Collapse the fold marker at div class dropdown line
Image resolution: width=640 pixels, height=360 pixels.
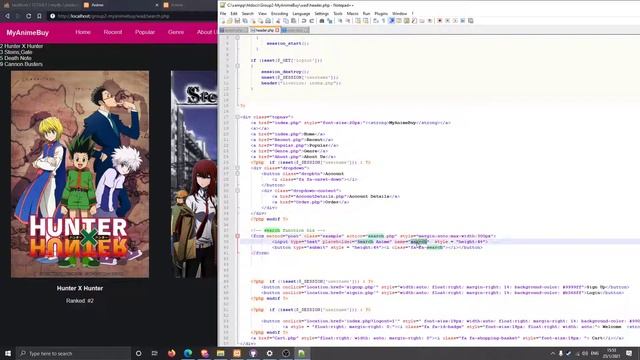(x=238, y=168)
